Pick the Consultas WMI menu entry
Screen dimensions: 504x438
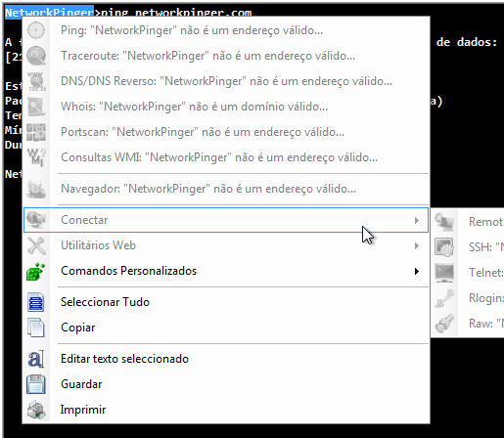click(226, 157)
